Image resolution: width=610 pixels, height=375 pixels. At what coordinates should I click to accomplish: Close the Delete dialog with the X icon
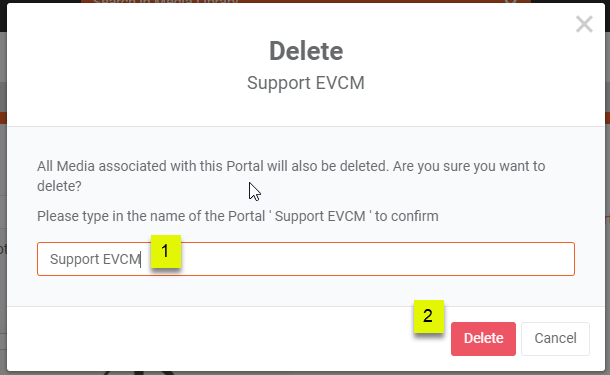[584, 24]
